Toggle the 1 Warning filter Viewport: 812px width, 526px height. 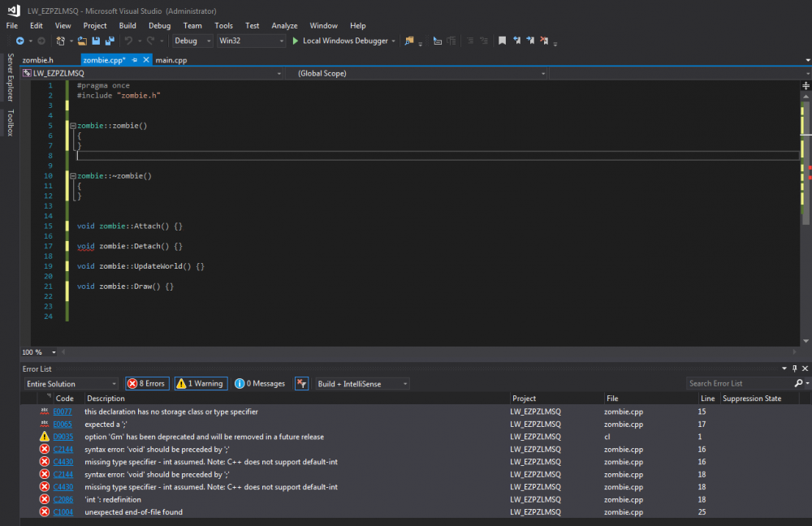tap(200, 383)
